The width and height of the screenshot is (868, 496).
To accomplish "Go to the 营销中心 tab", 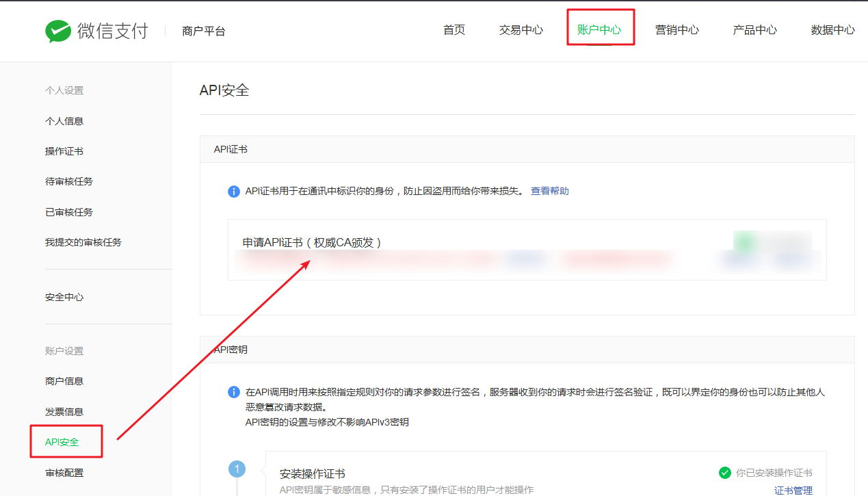I will pos(677,30).
